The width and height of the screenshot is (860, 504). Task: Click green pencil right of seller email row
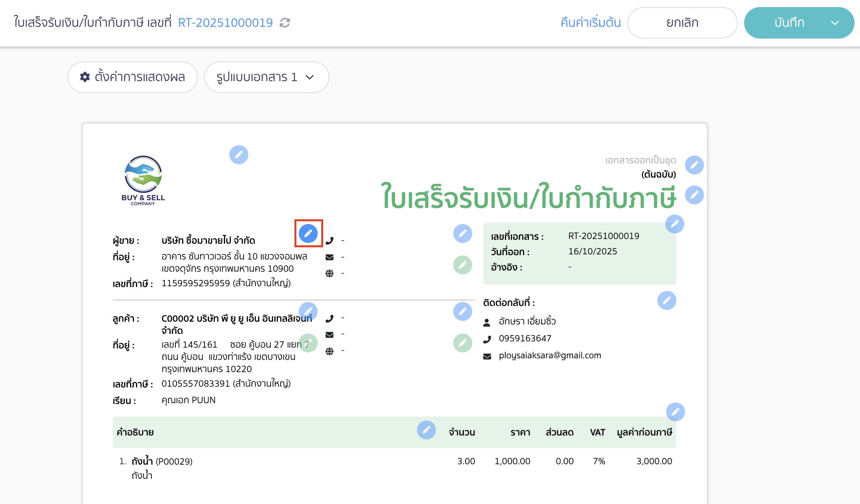pos(462,265)
